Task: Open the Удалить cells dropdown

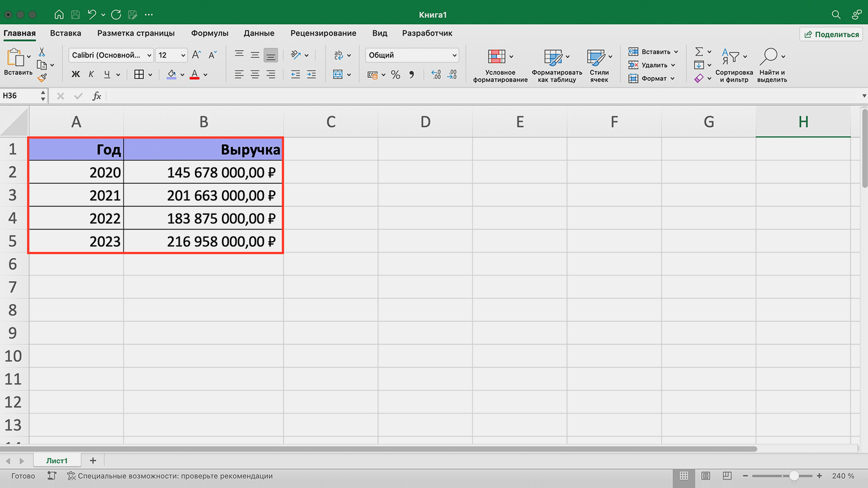Action: tap(652, 65)
